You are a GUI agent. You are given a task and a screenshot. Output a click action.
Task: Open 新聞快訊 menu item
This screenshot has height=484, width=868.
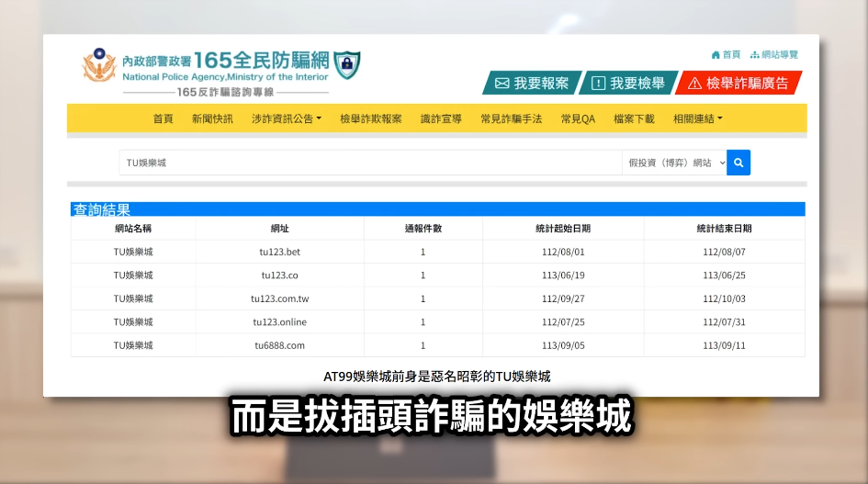(x=212, y=119)
